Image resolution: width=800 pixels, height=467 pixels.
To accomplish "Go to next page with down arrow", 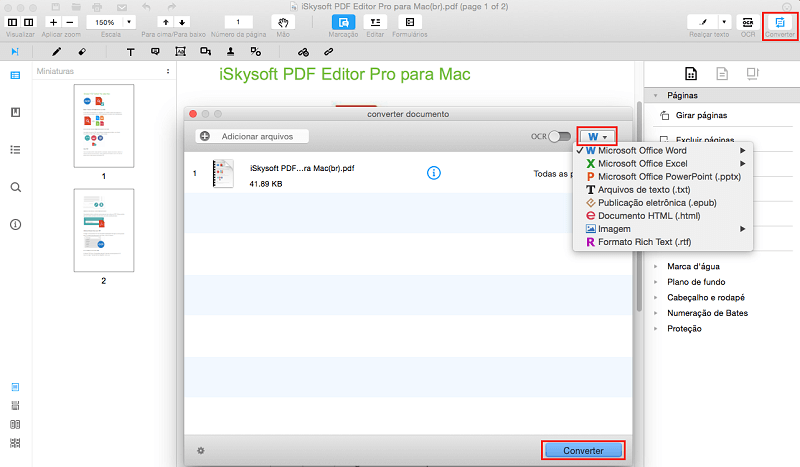I will [182, 22].
